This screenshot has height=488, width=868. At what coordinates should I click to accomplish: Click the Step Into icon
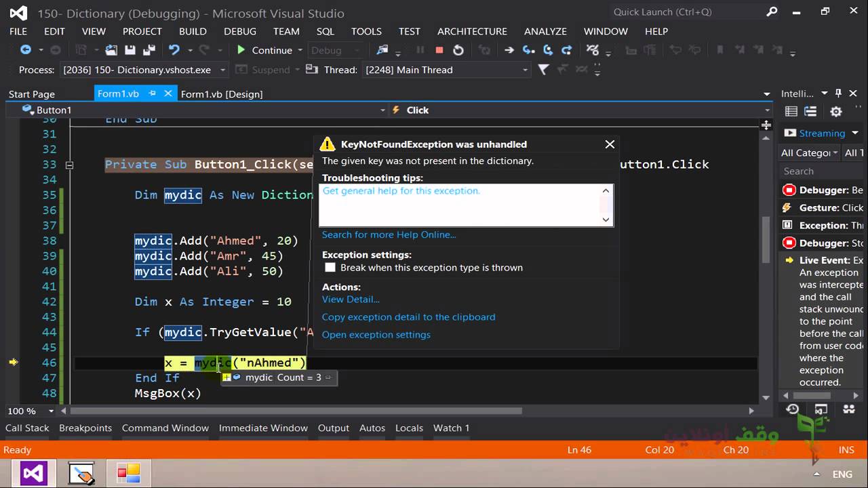(x=529, y=49)
